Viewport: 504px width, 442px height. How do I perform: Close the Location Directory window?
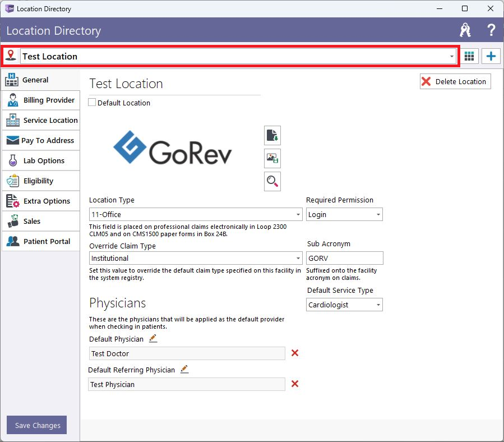point(490,8)
